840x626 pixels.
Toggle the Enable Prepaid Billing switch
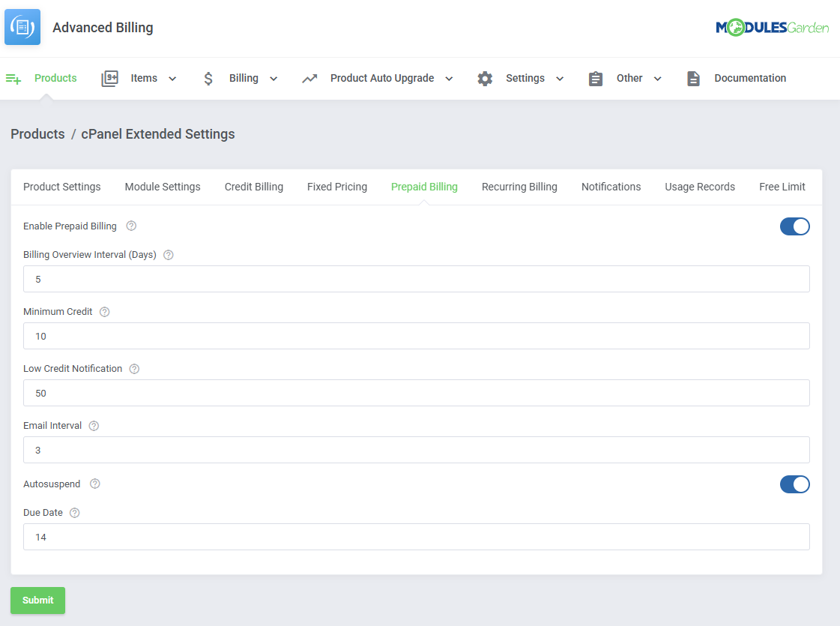[x=794, y=226]
